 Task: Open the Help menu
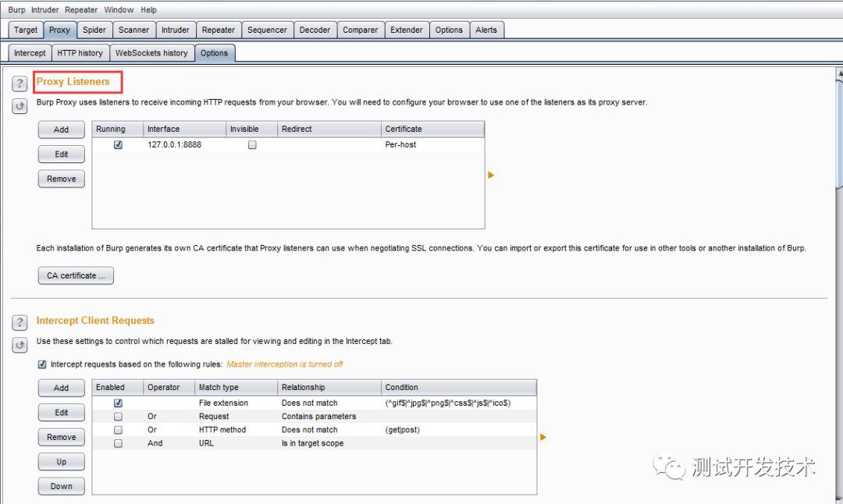149,9
